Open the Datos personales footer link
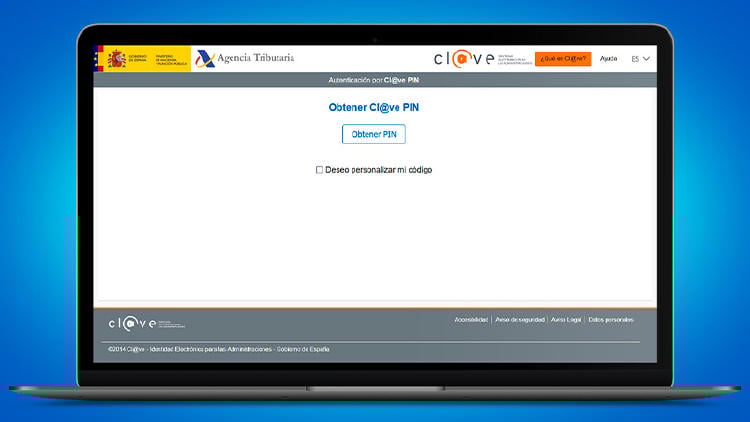The width and height of the screenshot is (750, 422). pos(611,320)
